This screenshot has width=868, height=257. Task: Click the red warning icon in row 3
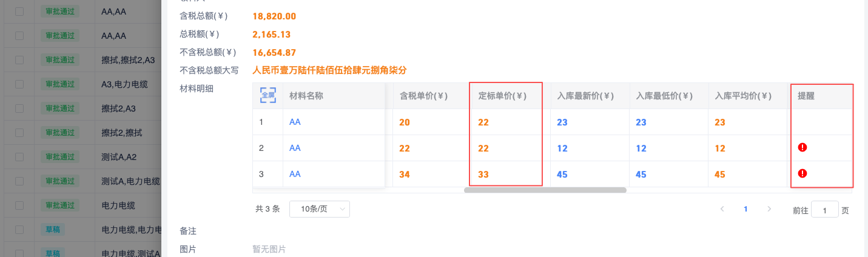pyautogui.click(x=802, y=173)
